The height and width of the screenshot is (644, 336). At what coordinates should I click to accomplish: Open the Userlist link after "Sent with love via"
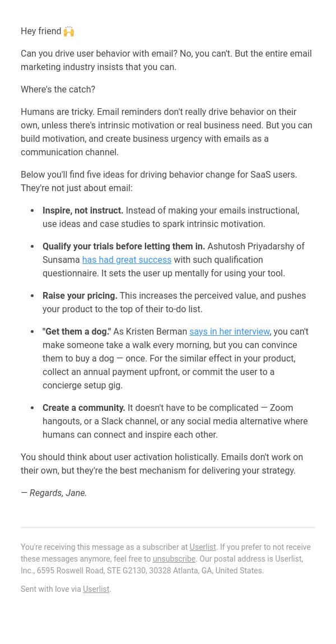[x=96, y=590]
